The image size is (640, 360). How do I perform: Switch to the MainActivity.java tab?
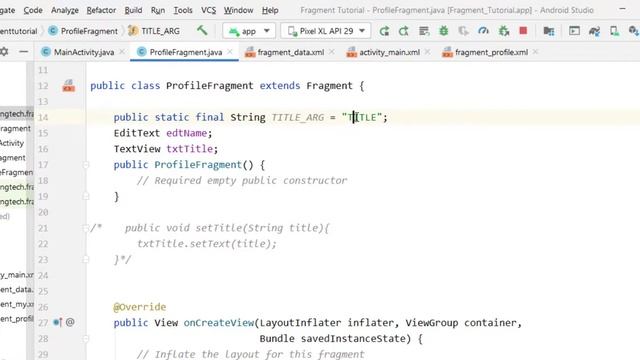pyautogui.click(x=84, y=52)
